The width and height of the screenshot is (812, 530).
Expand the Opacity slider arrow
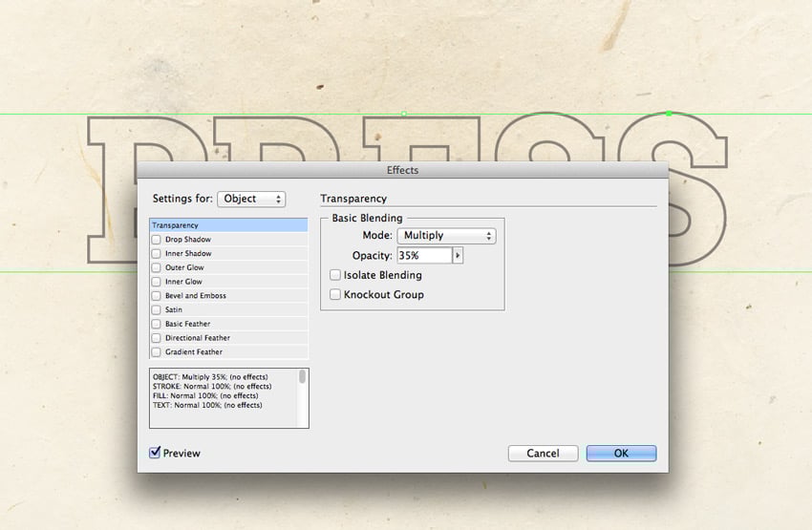[458, 256]
